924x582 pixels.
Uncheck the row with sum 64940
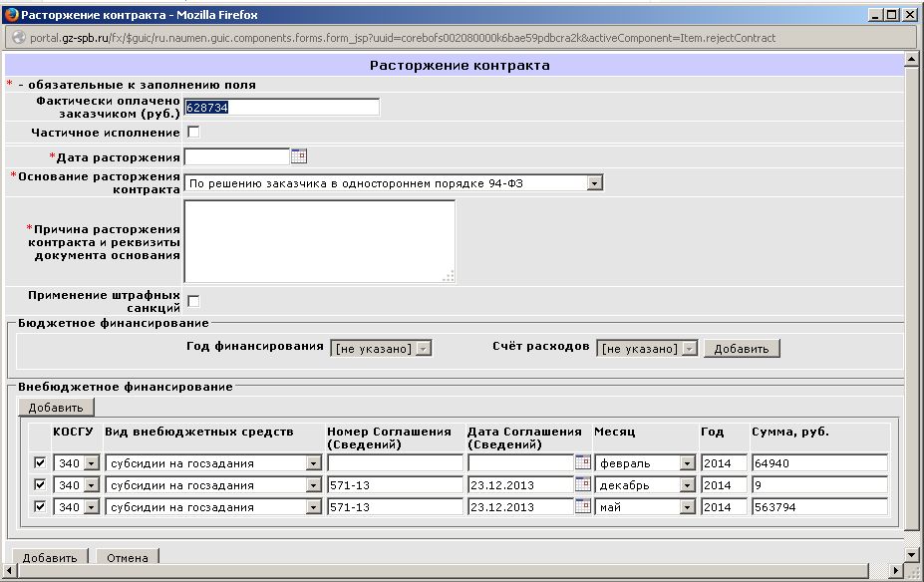40,463
